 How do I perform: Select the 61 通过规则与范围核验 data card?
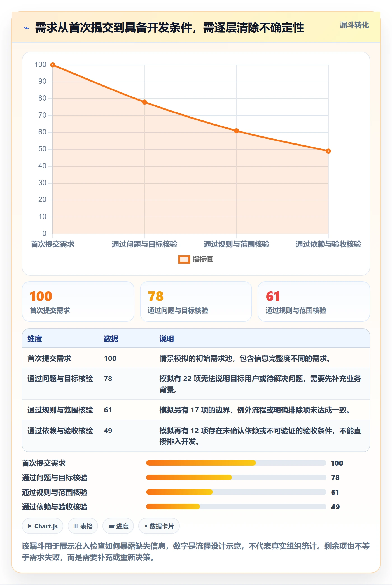[x=314, y=301]
